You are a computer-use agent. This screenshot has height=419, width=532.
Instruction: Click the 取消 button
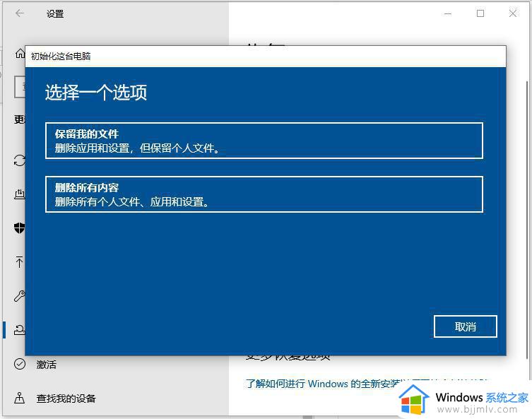465,326
